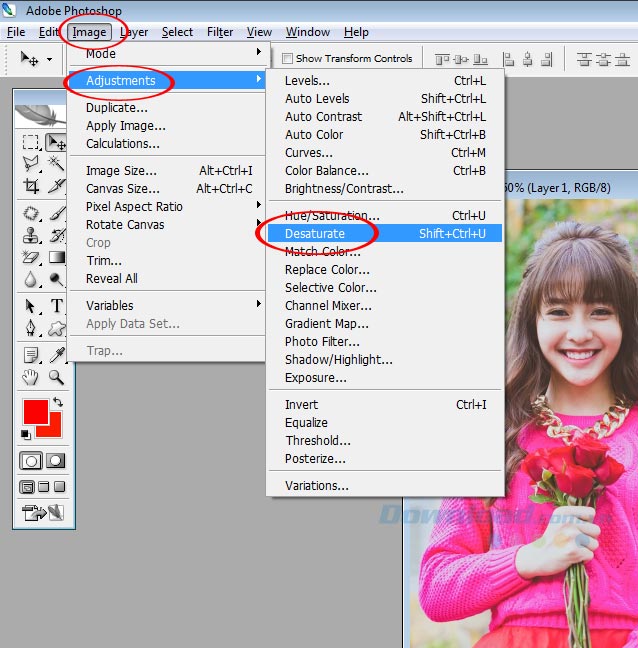638x648 pixels.
Task: Choose Image Size... menu entry
Action: coord(121,171)
